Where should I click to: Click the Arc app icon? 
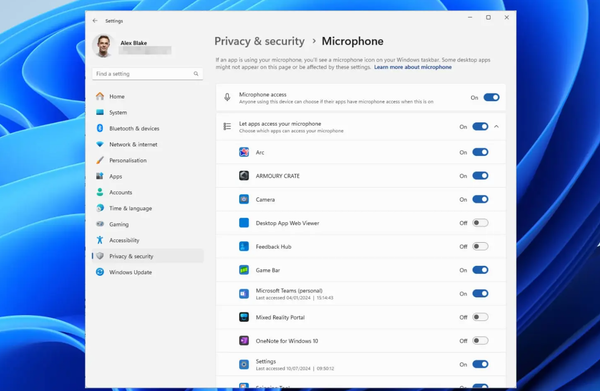point(244,152)
